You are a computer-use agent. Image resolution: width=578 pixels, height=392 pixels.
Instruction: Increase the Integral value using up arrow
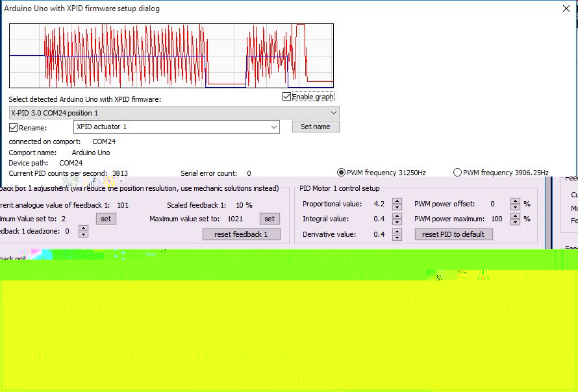coord(397,216)
